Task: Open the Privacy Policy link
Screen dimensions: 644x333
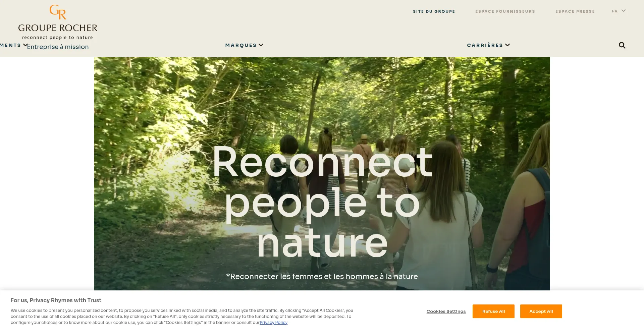Action: click(x=273, y=323)
